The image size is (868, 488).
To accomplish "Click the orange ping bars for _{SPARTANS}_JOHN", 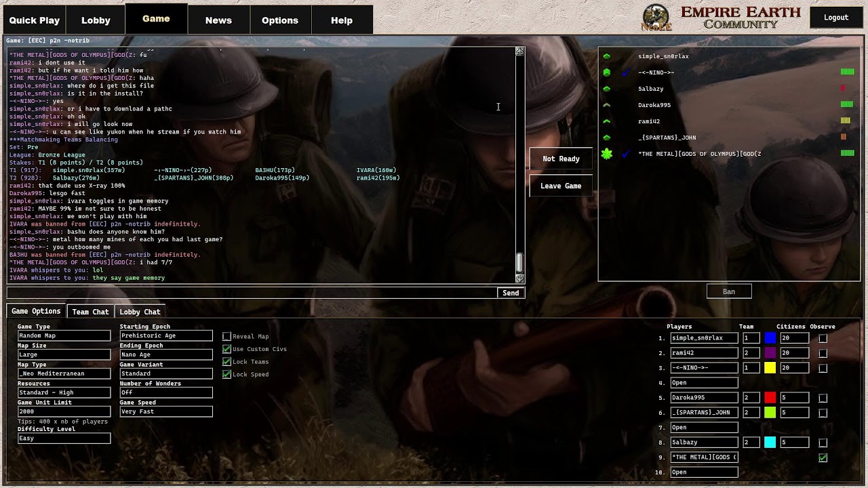I will 844,137.
